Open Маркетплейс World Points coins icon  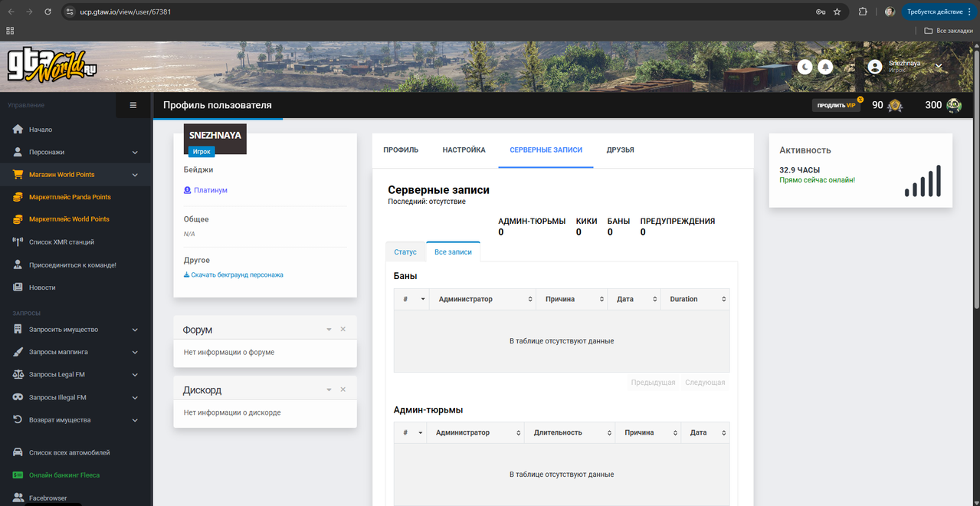pos(18,219)
